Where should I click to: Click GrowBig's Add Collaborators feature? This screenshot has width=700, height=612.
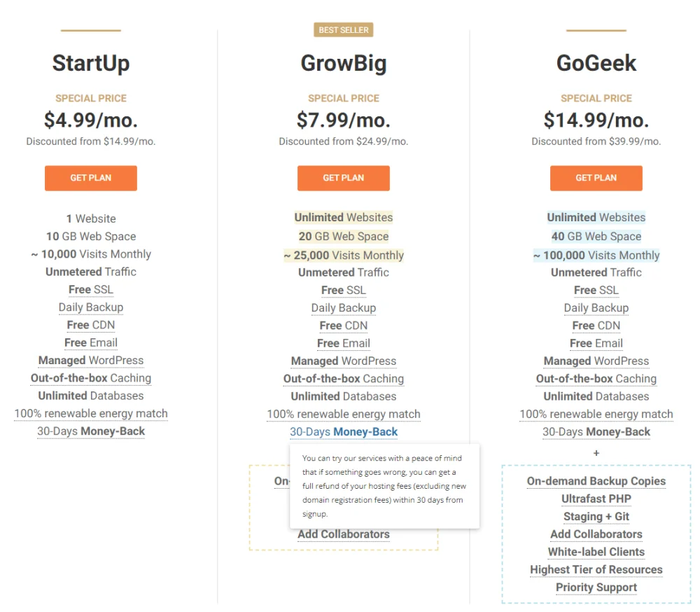(x=344, y=534)
